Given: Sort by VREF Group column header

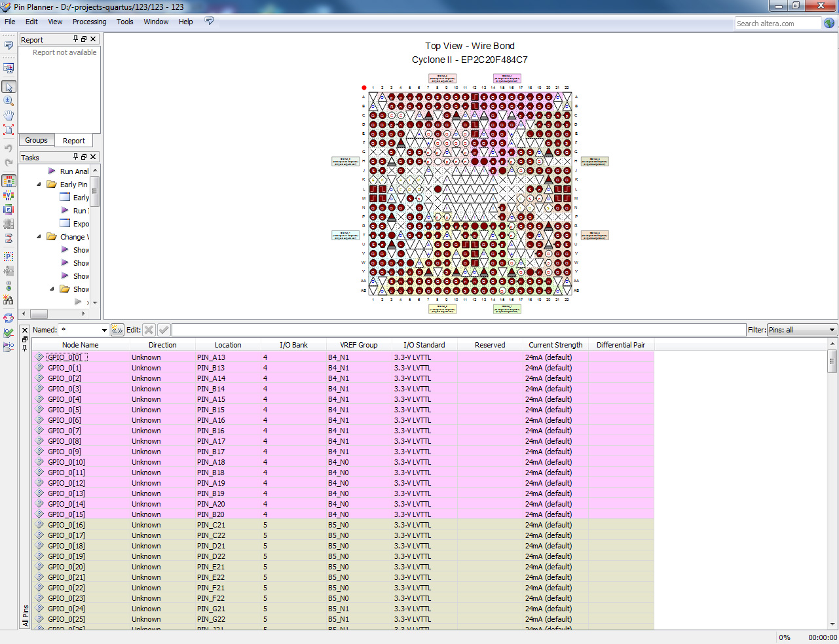Looking at the screenshot, I should click(x=359, y=345).
